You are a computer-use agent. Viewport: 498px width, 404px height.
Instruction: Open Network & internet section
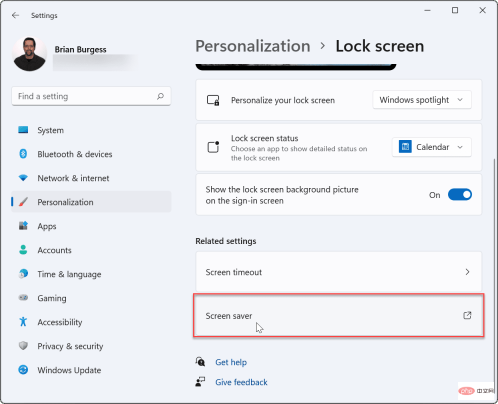(91, 178)
